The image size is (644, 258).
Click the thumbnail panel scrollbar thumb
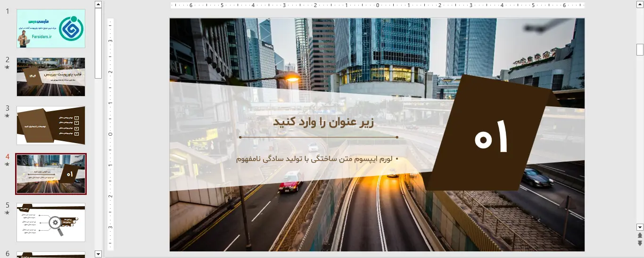98,43
